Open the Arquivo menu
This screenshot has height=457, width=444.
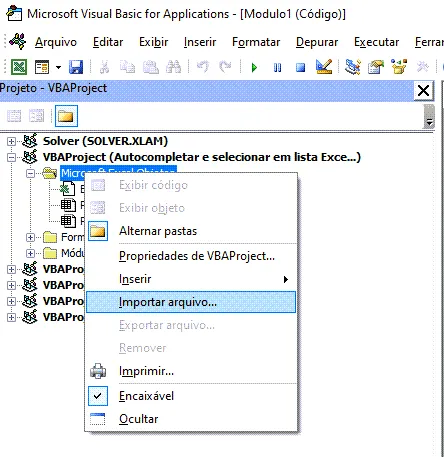click(56, 42)
